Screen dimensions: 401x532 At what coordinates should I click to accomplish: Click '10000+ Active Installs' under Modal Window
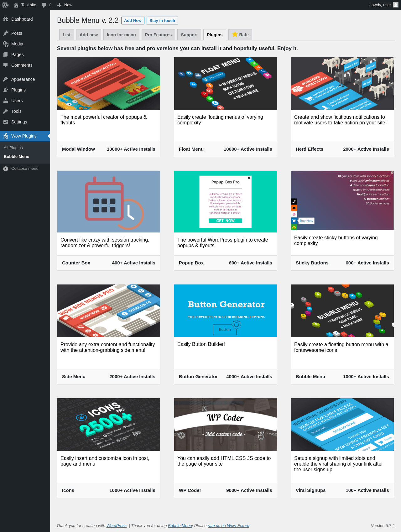131,149
